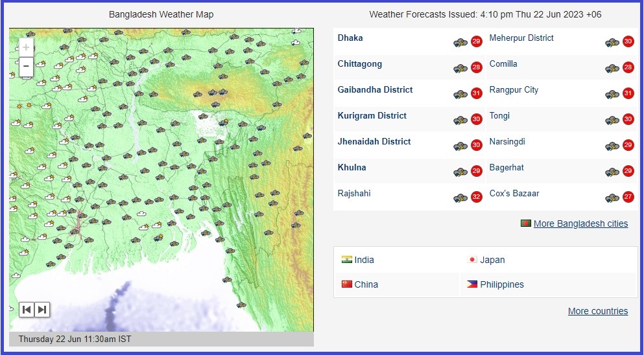Select Gaibandha District forecast
The image size is (644, 355).
click(375, 90)
